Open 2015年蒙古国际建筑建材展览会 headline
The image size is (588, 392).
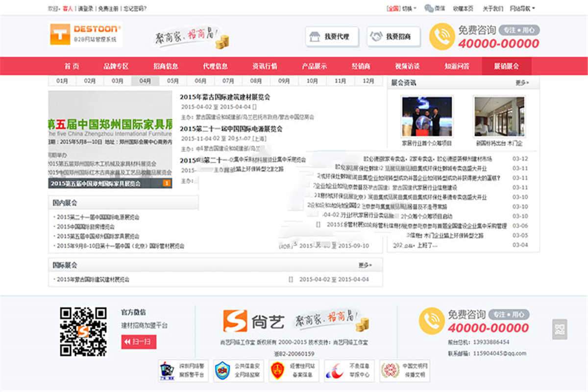225,97
